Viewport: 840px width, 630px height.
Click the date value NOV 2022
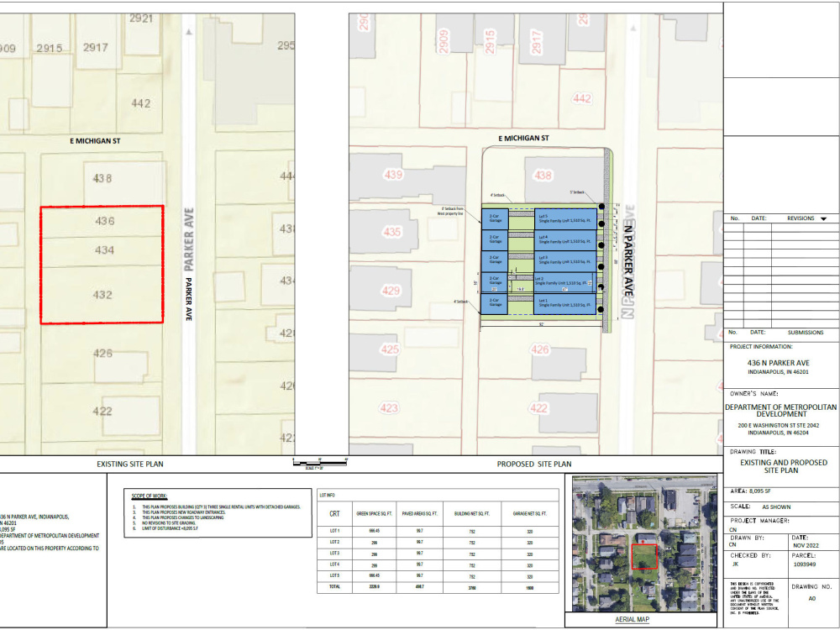806,545
